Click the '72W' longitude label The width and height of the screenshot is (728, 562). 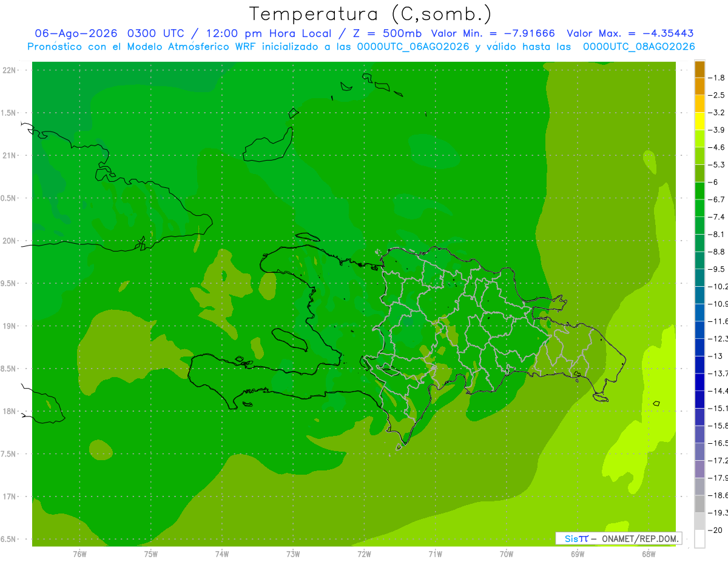[x=364, y=554]
